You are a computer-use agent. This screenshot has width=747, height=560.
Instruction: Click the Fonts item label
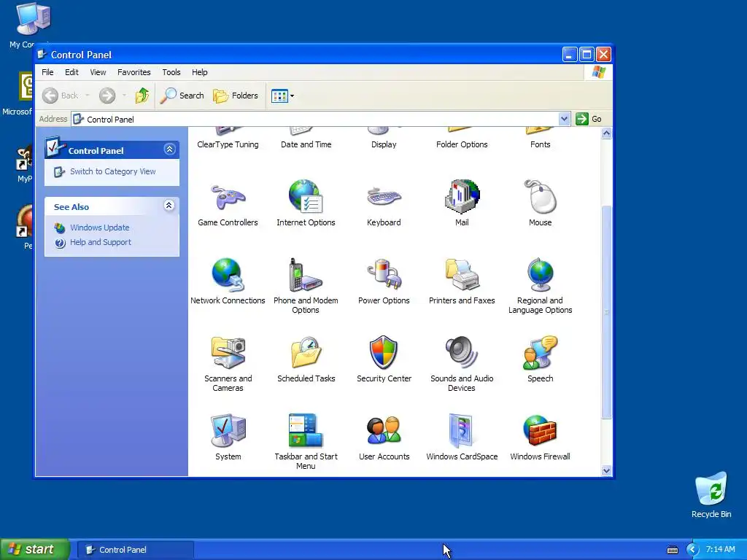541,144
